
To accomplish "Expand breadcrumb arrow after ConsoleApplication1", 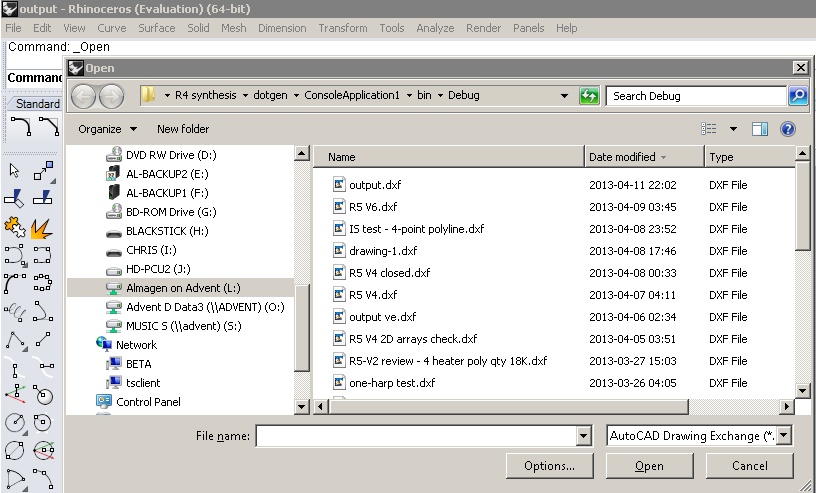I will pos(409,95).
